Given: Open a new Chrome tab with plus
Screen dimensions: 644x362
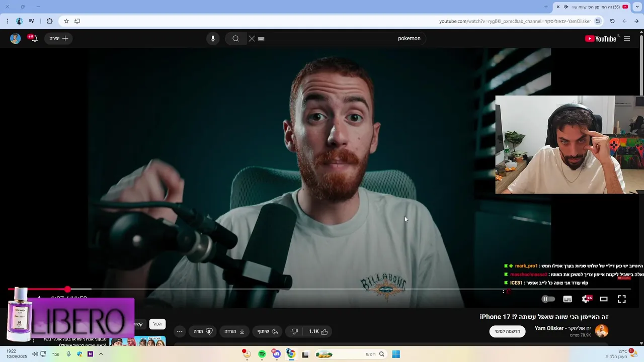Looking at the screenshot, I should pyautogui.click(x=546, y=7).
